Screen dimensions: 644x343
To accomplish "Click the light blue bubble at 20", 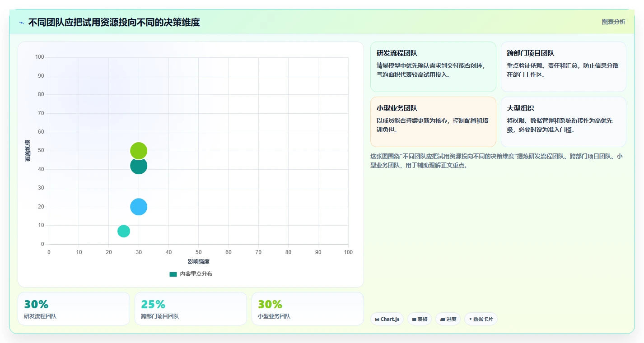I will [x=139, y=207].
